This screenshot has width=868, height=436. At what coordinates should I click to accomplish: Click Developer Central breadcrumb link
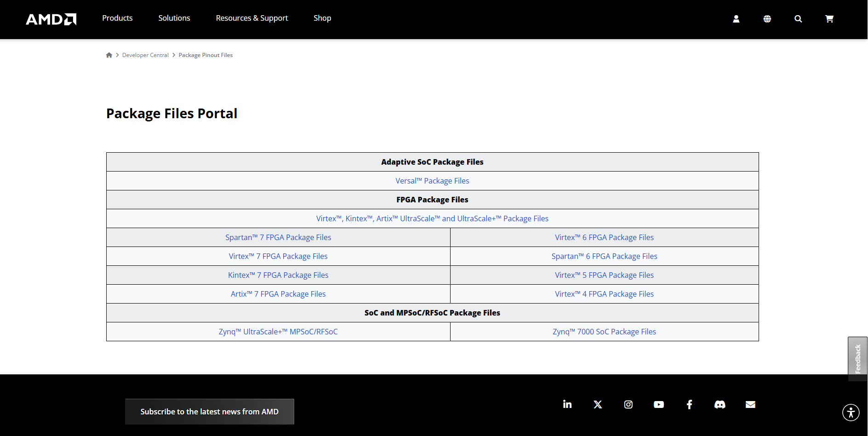145,55
